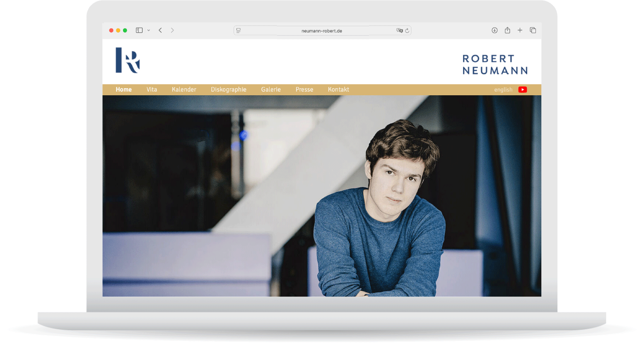Toggle the Safari sidebar
Viewport: 644px width, 343px height.
[139, 30]
